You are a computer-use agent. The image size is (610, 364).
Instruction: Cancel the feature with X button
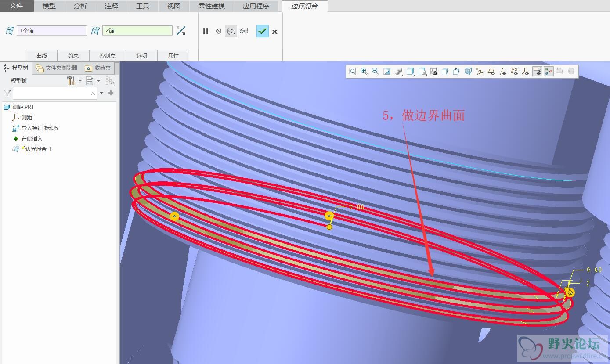click(275, 32)
